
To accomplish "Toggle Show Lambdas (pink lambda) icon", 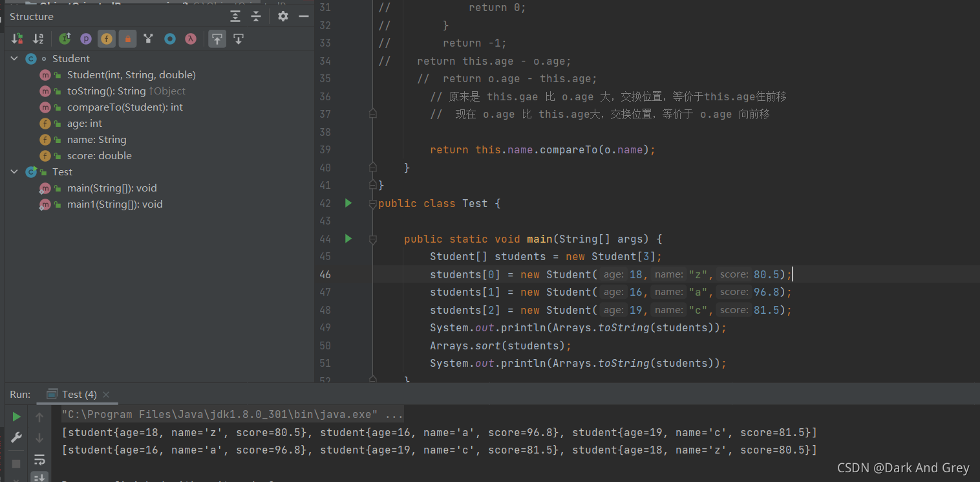I will 190,39.
